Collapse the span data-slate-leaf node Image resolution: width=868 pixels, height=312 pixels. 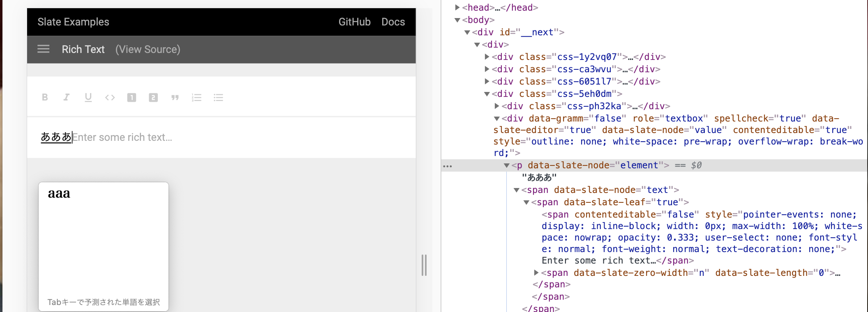tap(526, 202)
